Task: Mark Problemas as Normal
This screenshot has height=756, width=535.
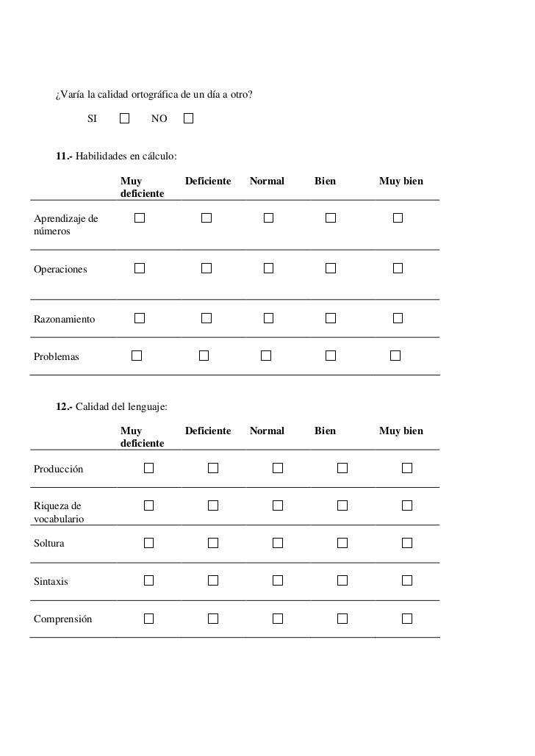Action: (x=266, y=356)
